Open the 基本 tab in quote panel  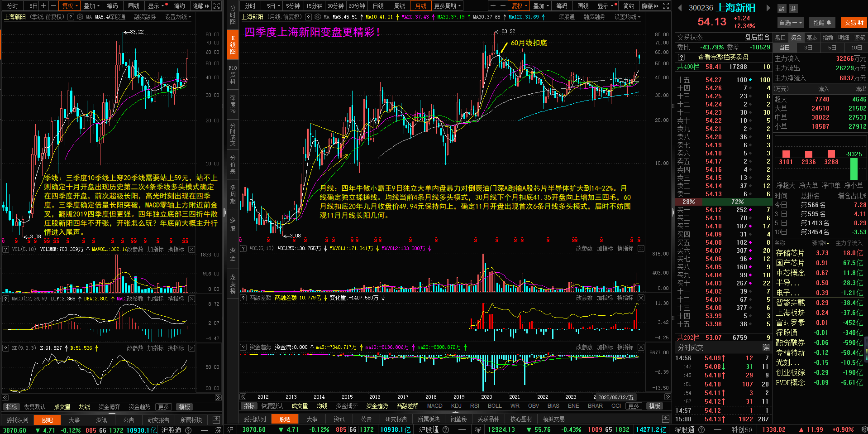[x=812, y=38]
